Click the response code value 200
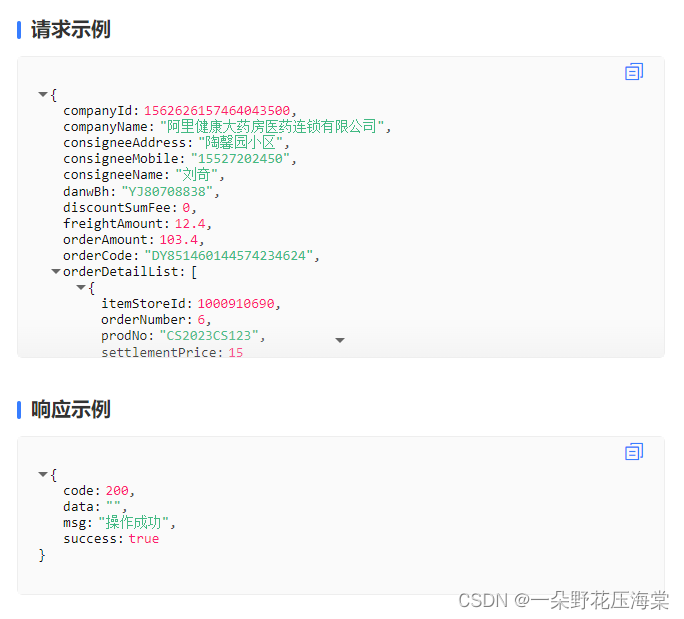This screenshot has width=684, height=619. pos(117,491)
